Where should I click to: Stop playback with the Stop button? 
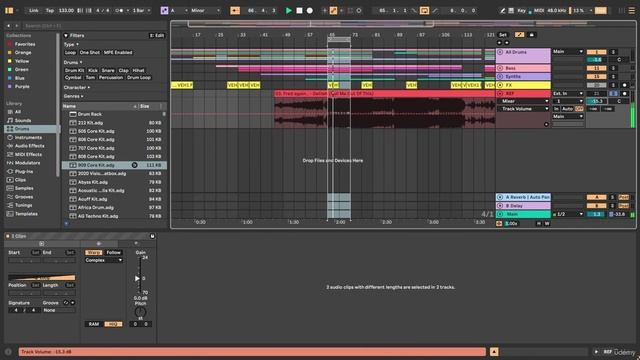(299, 11)
